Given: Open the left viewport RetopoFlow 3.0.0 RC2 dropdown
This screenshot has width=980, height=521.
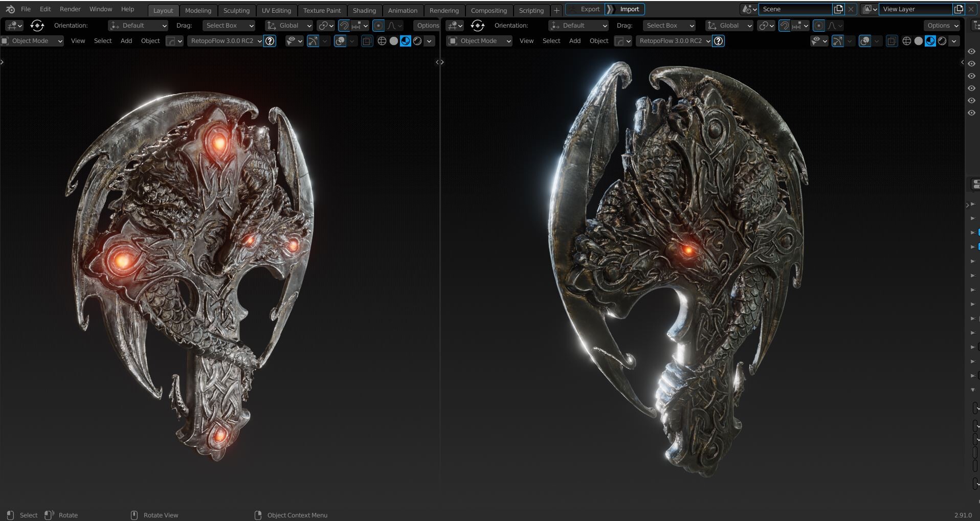Looking at the screenshot, I should click(x=225, y=41).
